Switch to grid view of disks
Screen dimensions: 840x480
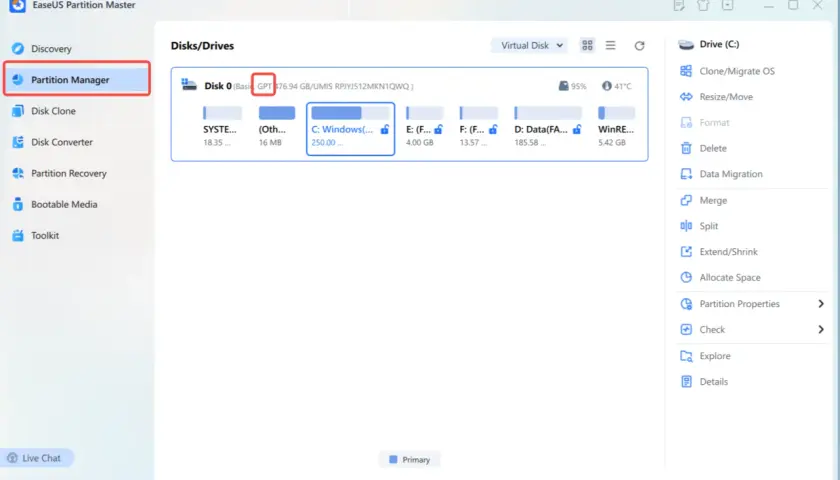(587, 45)
